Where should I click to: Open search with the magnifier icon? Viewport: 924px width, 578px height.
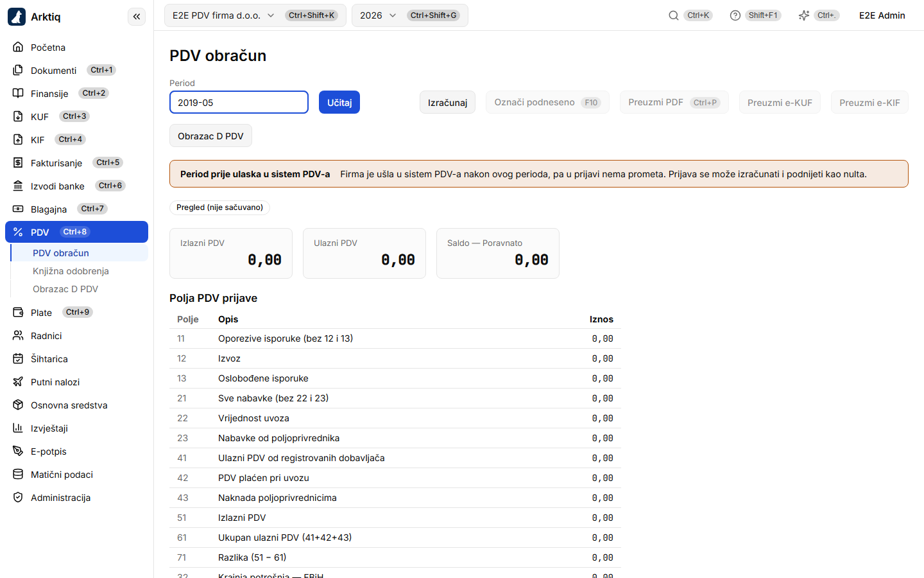coord(674,15)
